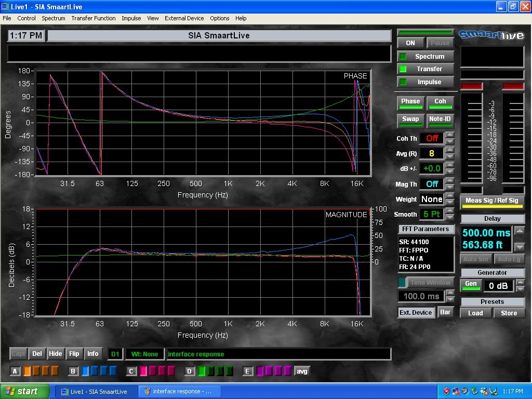Increase Delay time with up arrow
Image resolution: width=532 pixels, height=399 pixels.
pyautogui.click(x=520, y=231)
